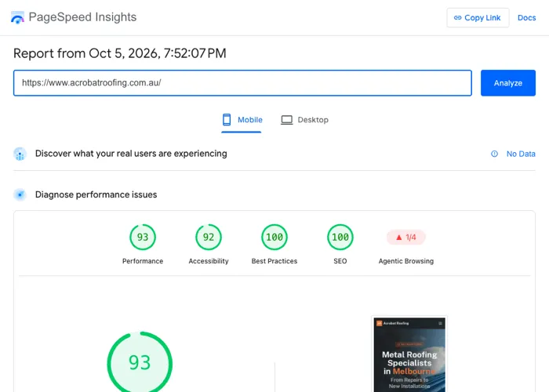Viewport: 549px width, 392px height.
Task: Click the Diagnose performance issues icon
Action: pyautogui.click(x=20, y=194)
